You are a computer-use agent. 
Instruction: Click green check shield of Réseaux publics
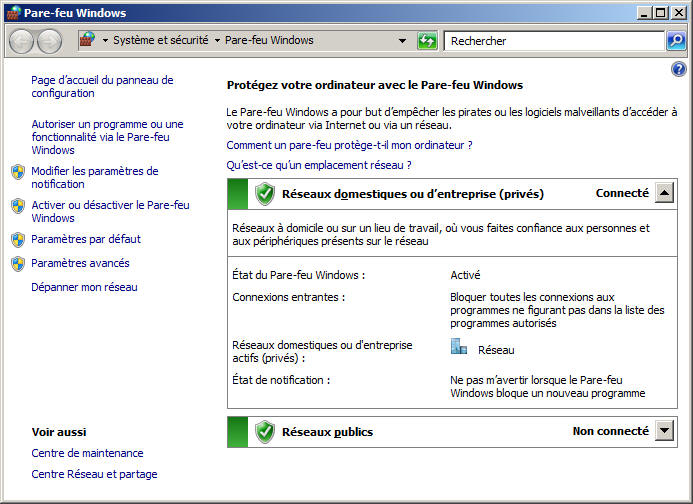pos(265,432)
